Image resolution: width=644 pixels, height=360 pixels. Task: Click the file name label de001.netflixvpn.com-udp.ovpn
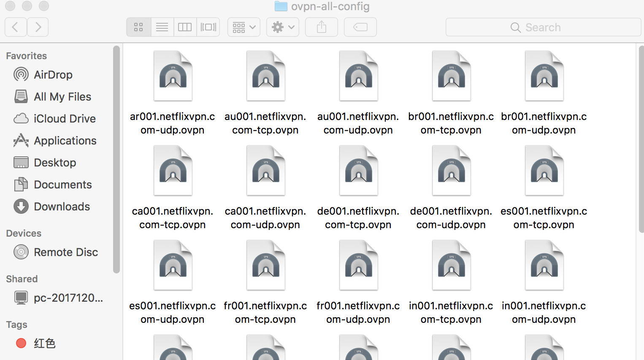point(451,218)
